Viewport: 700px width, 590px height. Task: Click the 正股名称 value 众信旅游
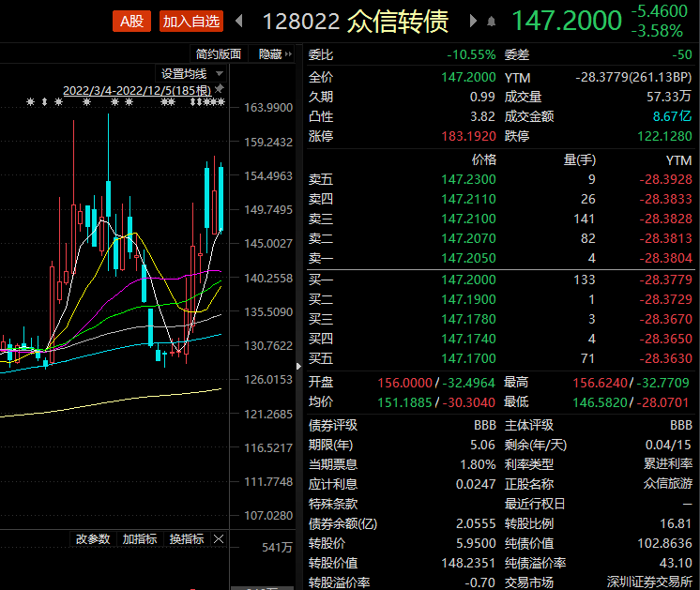click(667, 484)
